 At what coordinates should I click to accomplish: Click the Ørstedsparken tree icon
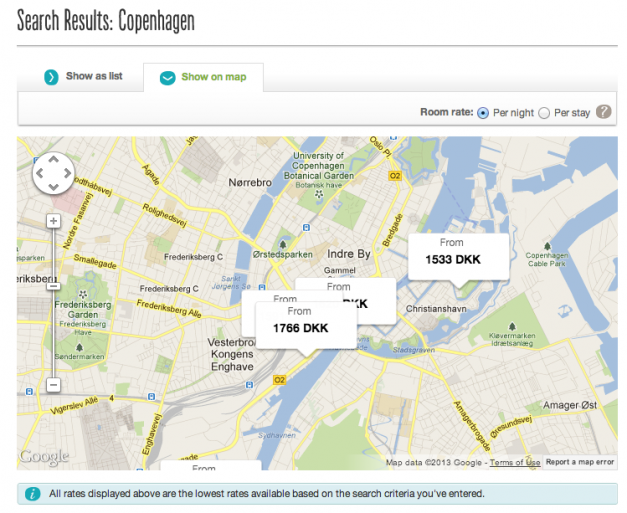283,244
